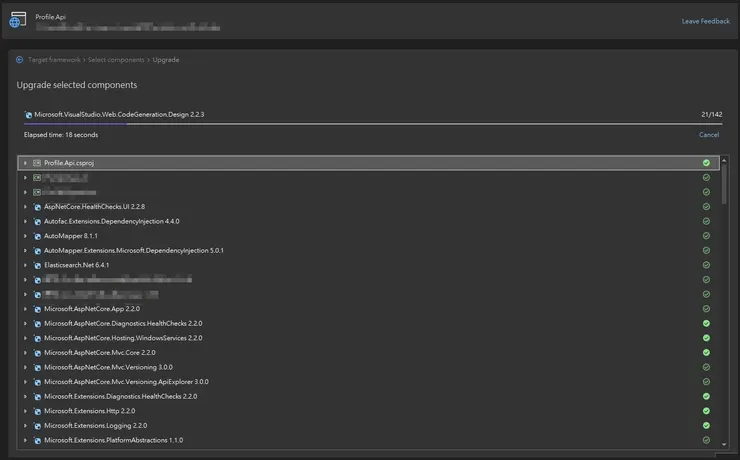Expand the Autofac.Extensions.DependencyInjection node
Image resolution: width=740 pixels, height=460 pixels.
(x=25, y=221)
